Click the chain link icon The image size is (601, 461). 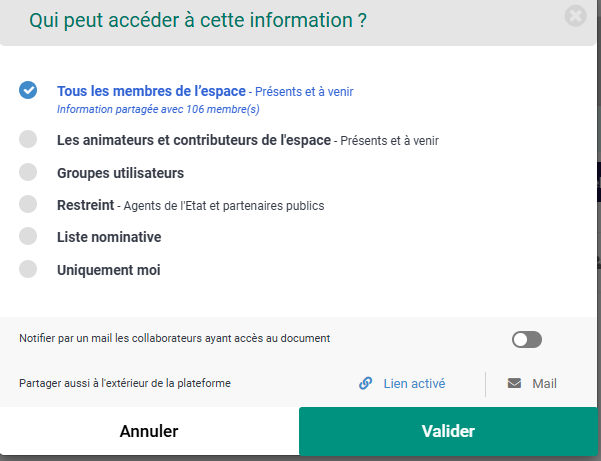coord(366,383)
